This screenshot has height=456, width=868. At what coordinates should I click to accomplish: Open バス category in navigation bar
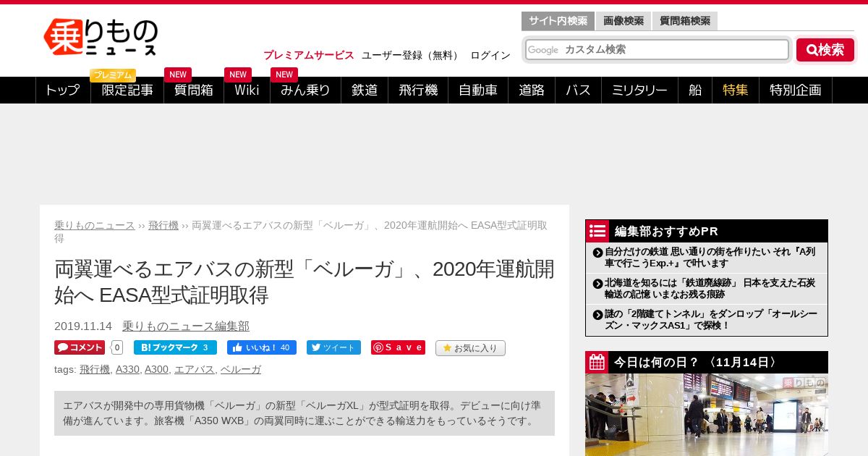(578, 90)
